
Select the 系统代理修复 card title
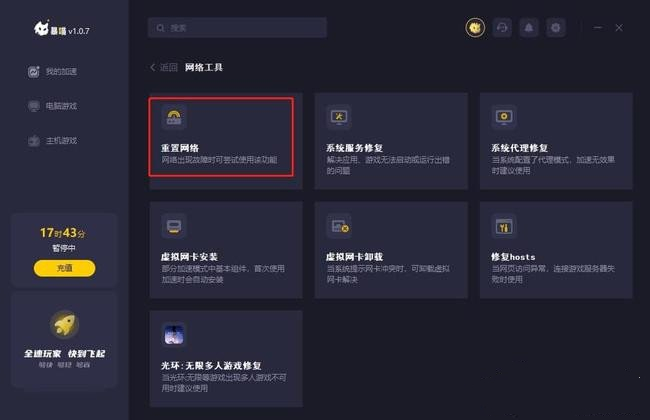(x=519, y=148)
